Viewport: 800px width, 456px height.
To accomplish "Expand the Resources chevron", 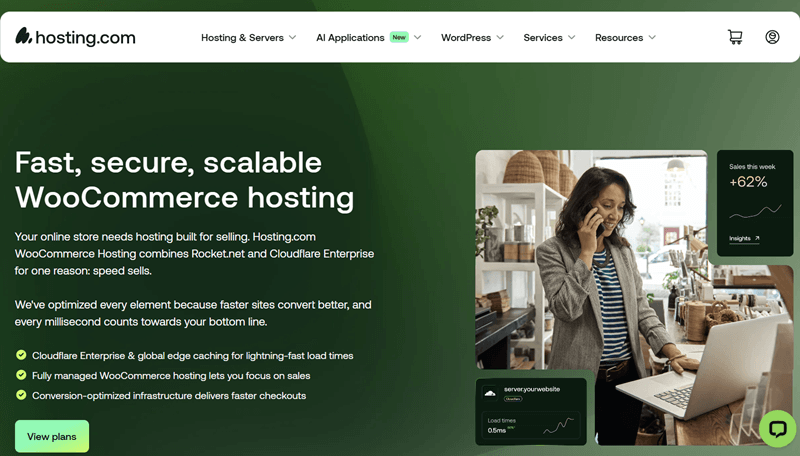I will [652, 37].
